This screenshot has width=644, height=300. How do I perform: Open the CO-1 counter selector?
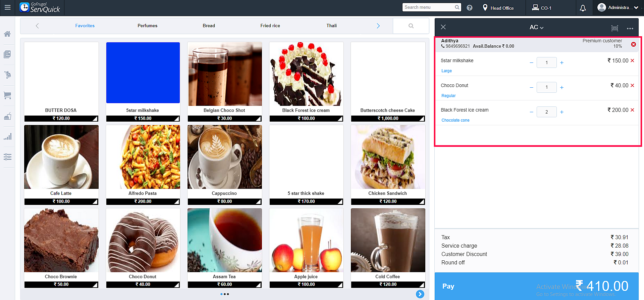pyautogui.click(x=542, y=8)
